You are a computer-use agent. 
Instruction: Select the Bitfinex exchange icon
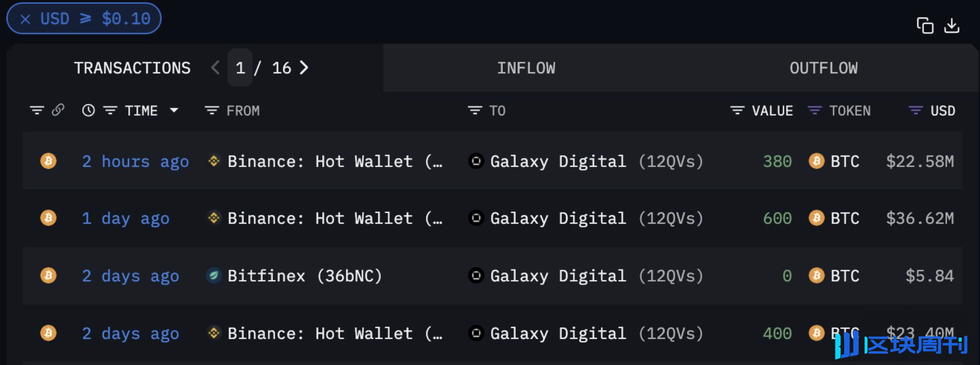(214, 276)
